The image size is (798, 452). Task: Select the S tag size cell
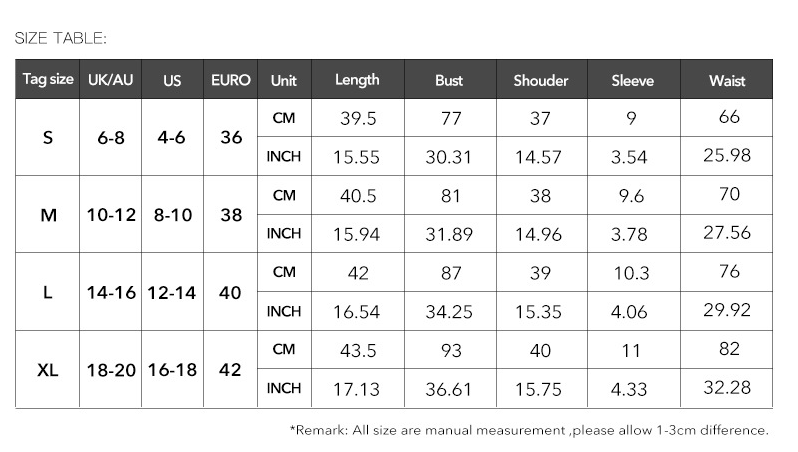click(x=48, y=137)
